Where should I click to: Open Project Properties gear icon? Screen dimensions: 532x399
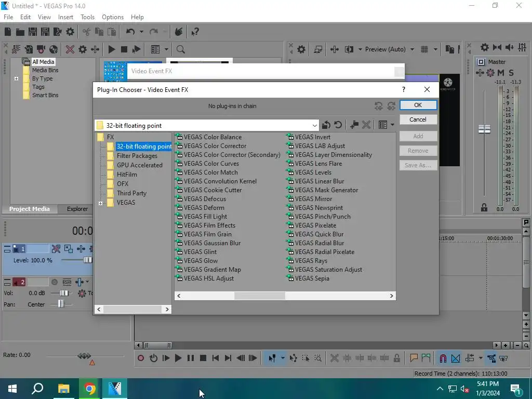click(x=70, y=32)
